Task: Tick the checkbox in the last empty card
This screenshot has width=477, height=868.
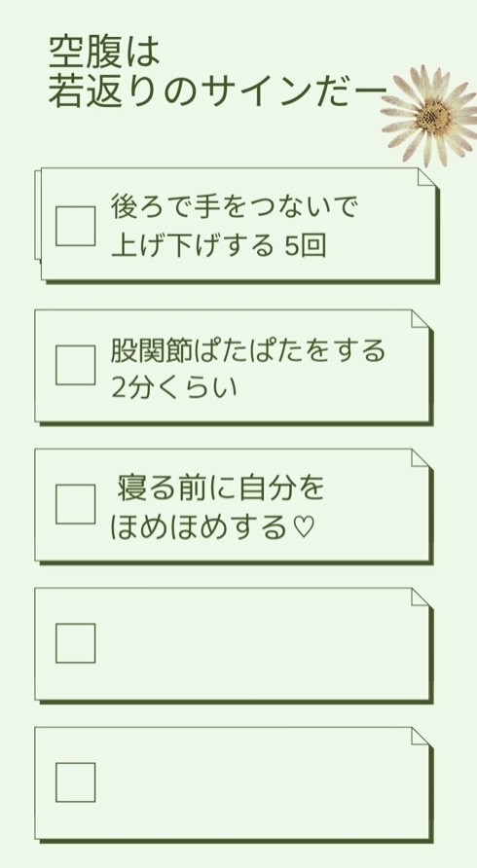Action: click(75, 782)
